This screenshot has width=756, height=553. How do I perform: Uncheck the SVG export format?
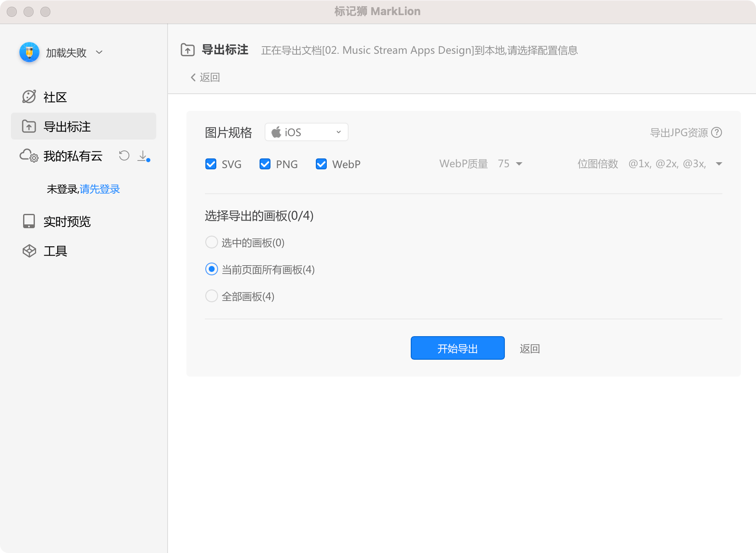click(211, 164)
